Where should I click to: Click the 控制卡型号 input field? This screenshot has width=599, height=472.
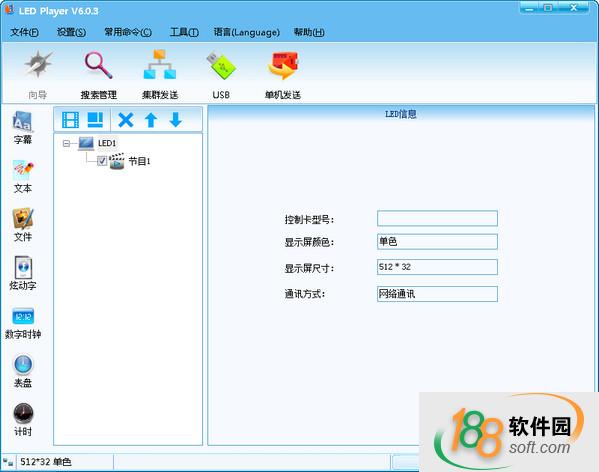pyautogui.click(x=437, y=218)
